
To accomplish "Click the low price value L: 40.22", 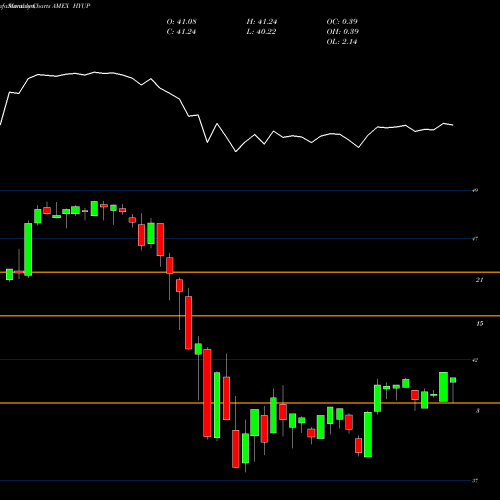I will point(261,32).
